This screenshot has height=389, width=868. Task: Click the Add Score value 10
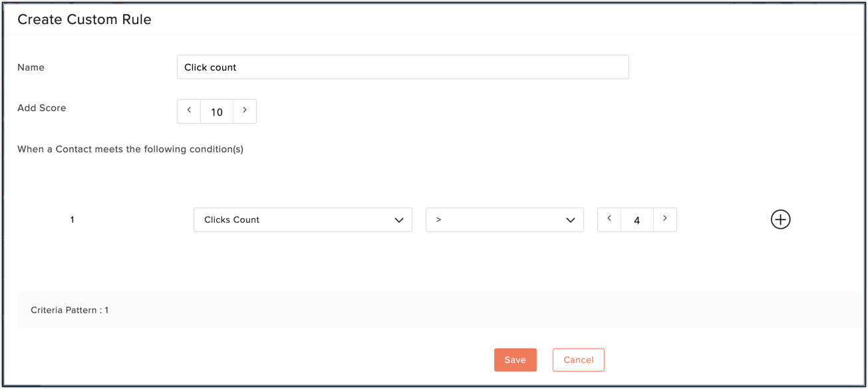pyautogui.click(x=217, y=112)
